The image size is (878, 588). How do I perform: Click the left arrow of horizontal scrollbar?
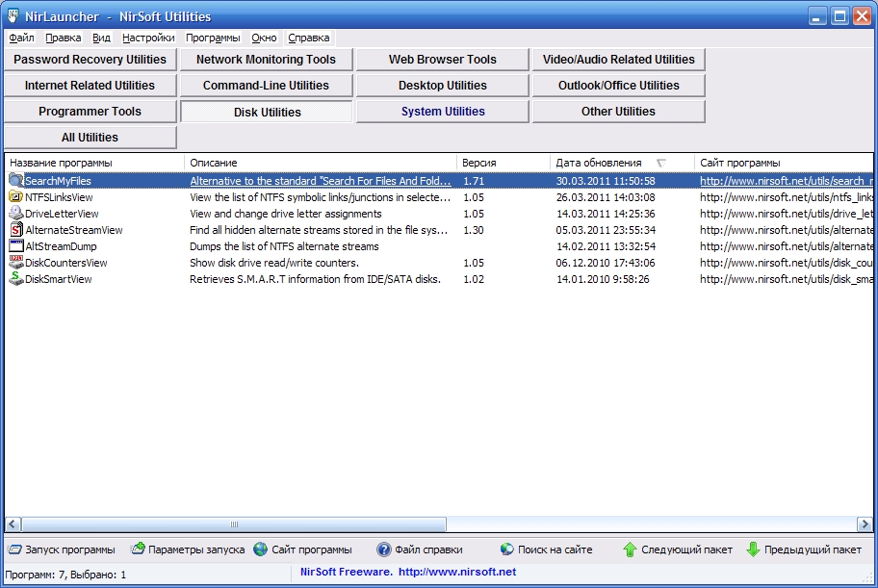(x=13, y=524)
